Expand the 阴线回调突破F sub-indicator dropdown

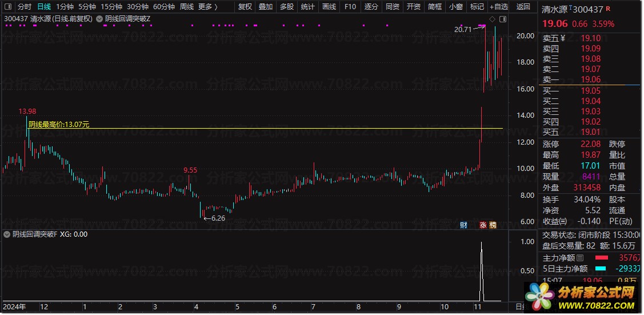pyautogui.click(x=7, y=234)
